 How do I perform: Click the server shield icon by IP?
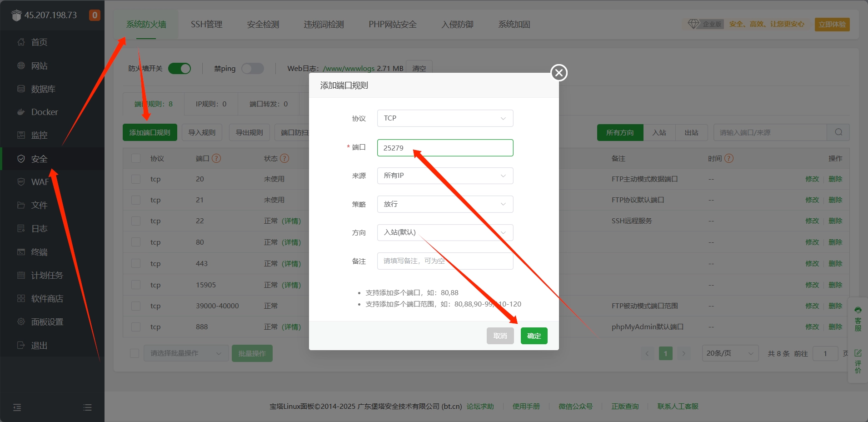coord(16,15)
